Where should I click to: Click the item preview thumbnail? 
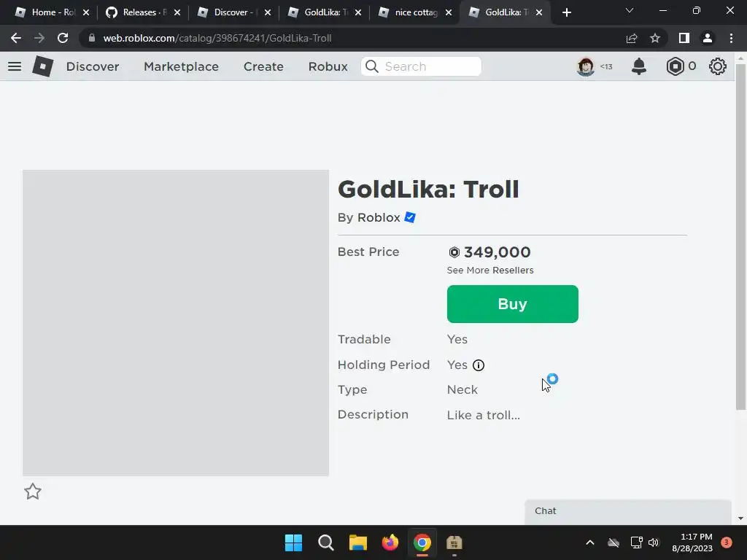coord(176,323)
